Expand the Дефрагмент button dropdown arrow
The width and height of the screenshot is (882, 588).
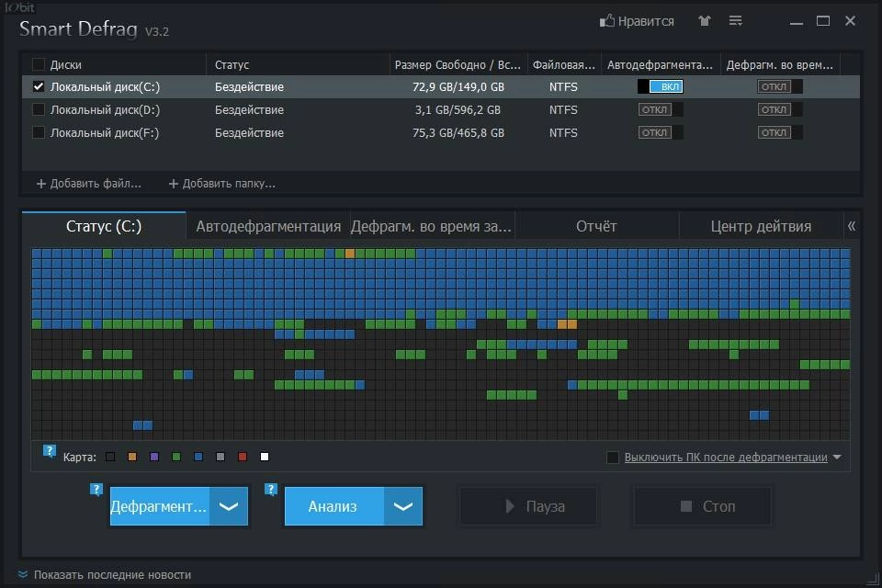click(229, 506)
